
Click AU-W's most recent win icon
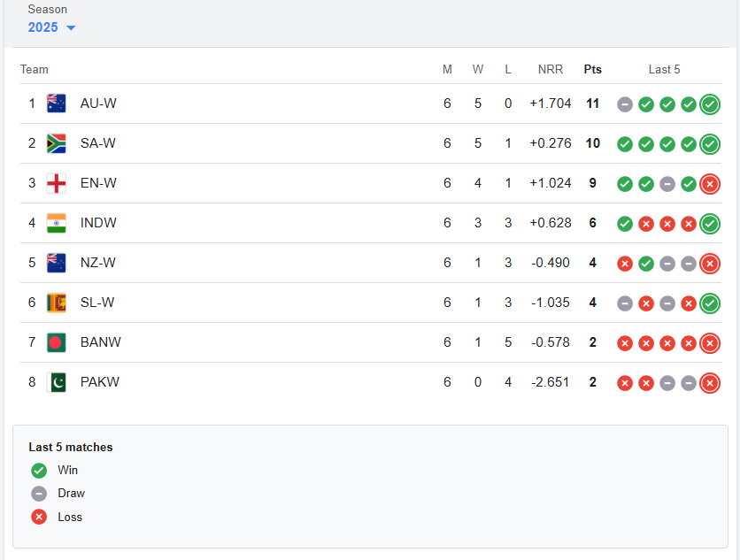710,104
